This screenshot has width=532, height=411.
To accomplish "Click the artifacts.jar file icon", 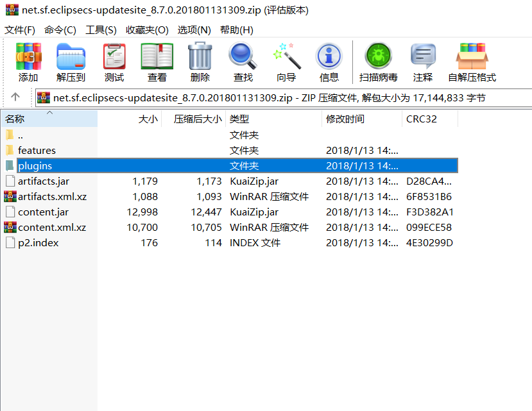I will coord(10,181).
